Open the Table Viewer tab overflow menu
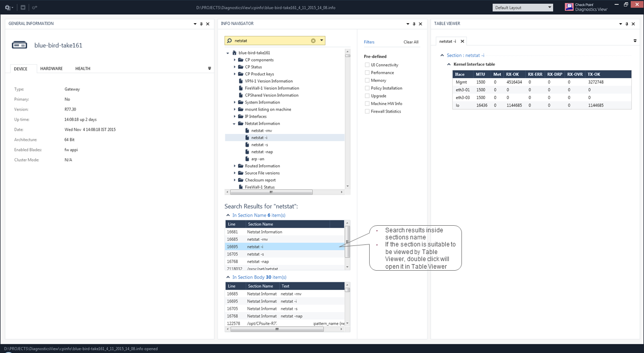The image size is (644, 353). [x=635, y=41]
